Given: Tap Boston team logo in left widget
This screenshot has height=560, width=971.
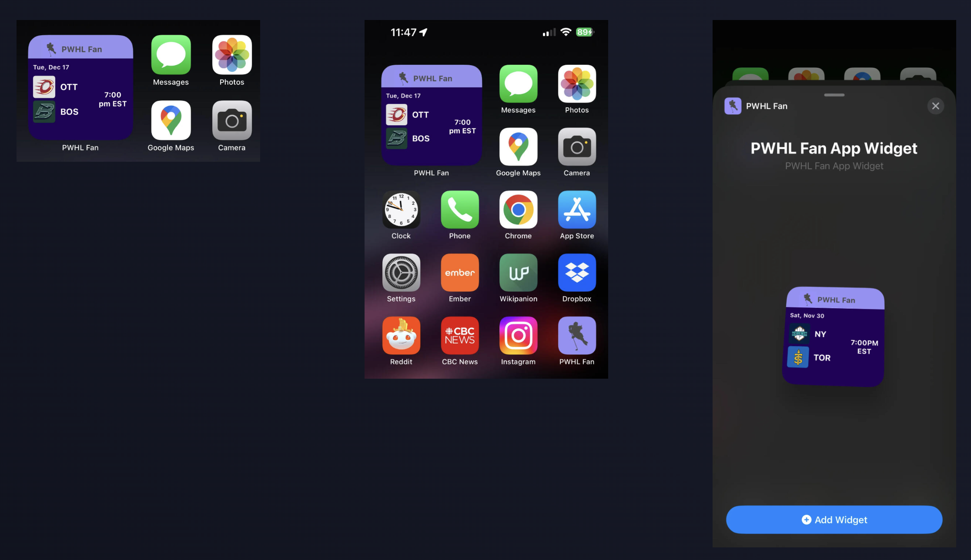Looking at the screenshot, I should pos(44,112).
